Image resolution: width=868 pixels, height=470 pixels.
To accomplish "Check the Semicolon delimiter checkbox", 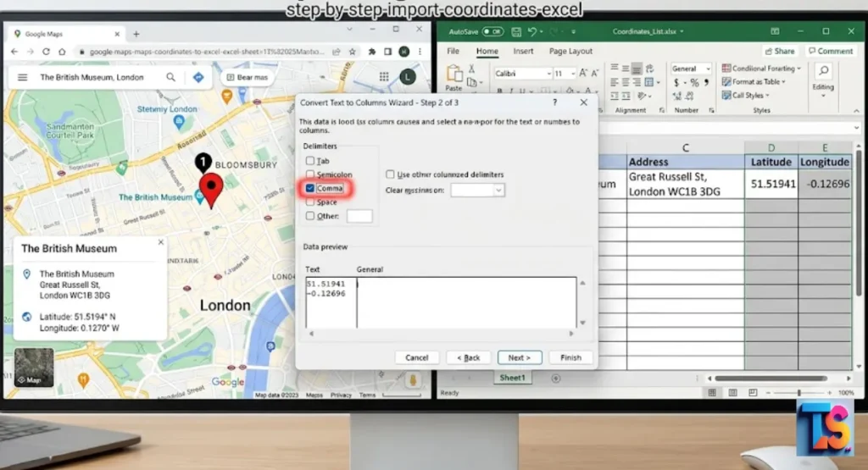I will click(310, 174).
